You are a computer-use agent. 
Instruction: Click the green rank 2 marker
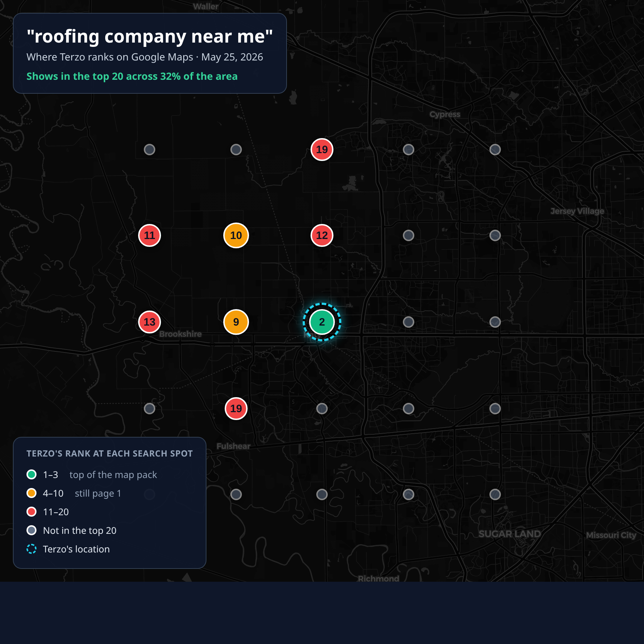pyautogui.click(x=322, y=322)
